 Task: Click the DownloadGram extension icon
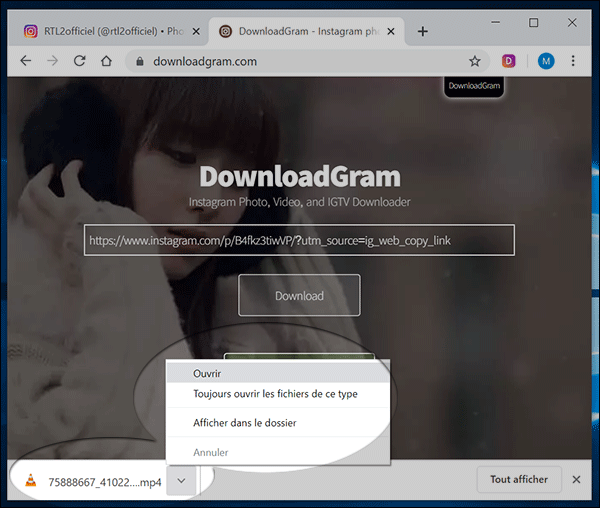[x=509, y=61]
